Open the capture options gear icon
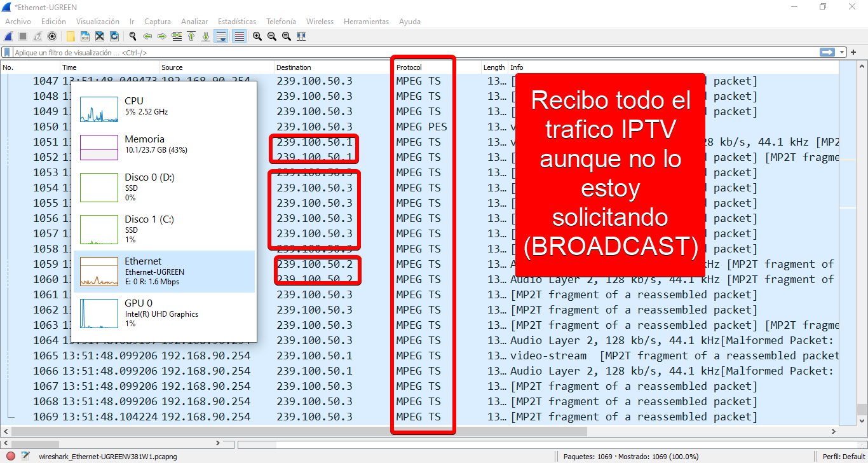The image size is (868, 463). [52, 36]
